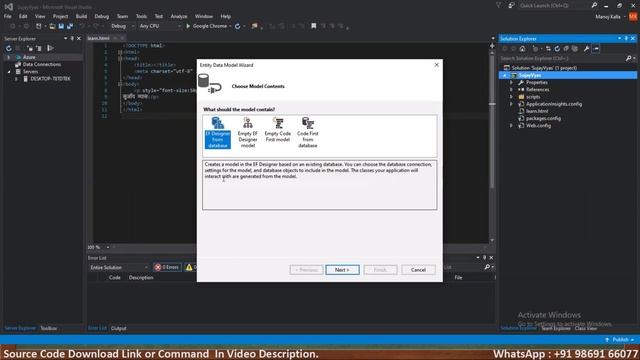Expand the Web.config node
This screenshot has height=360, width=640.
click(511, 126)
